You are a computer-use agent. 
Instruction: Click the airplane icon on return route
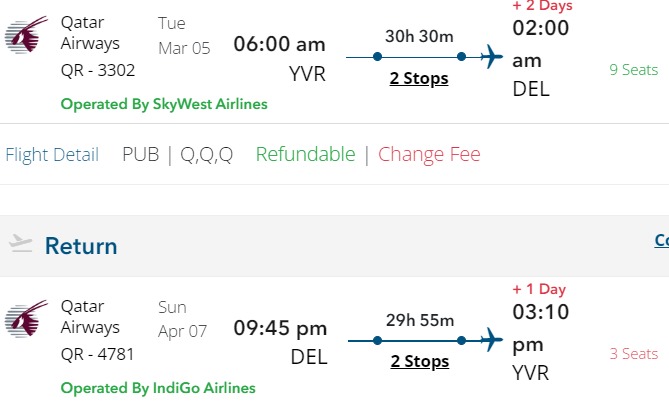[x=490, y=340]
